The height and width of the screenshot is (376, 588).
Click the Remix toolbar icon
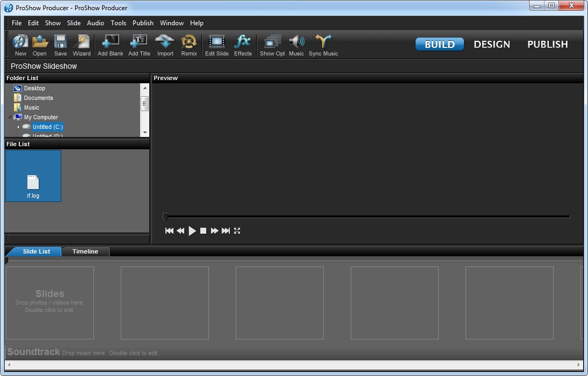[x=189, y=45]
